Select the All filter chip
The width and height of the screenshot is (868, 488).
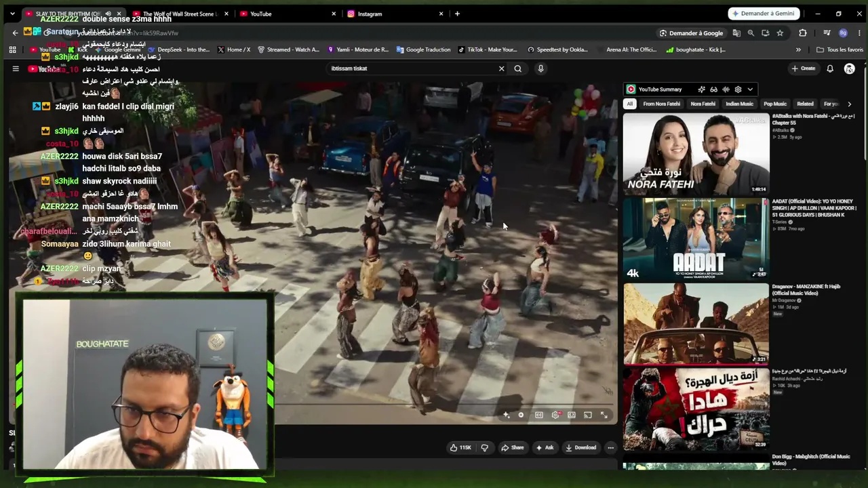coord(630,104)
